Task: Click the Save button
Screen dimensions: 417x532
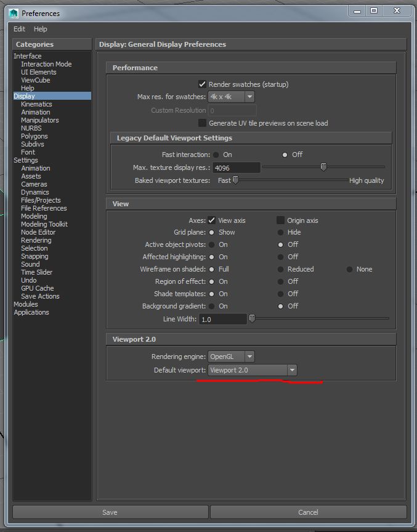Action: 110,512
